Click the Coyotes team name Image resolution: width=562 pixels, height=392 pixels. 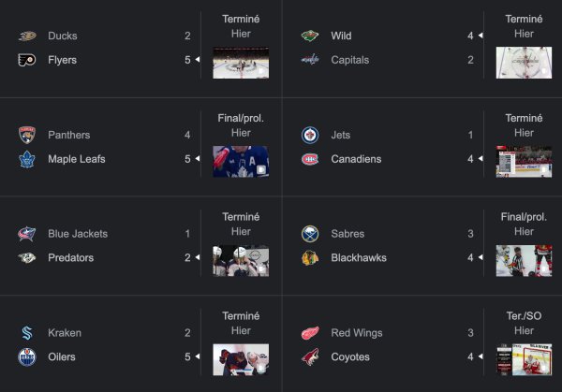(350, 357)
